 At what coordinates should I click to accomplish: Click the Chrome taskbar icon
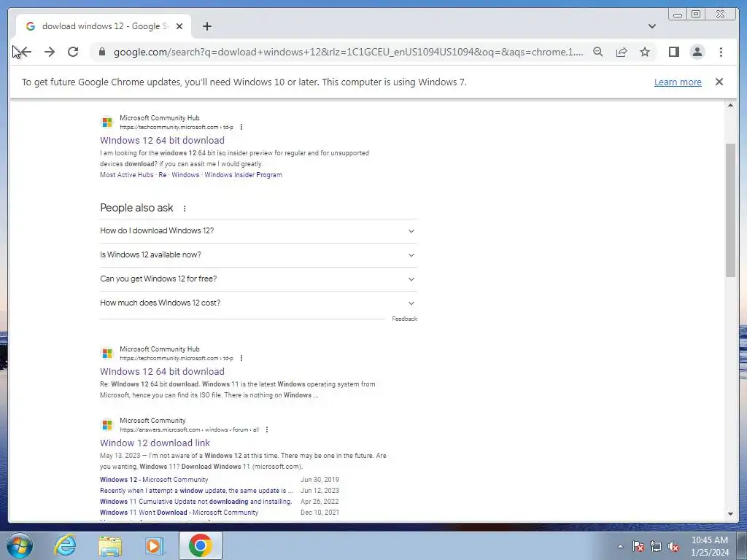[x=201, y=545]
